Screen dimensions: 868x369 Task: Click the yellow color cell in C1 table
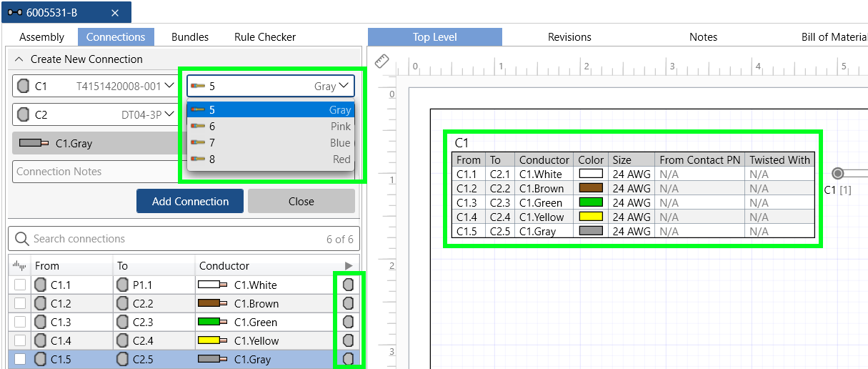pos(591,217)
